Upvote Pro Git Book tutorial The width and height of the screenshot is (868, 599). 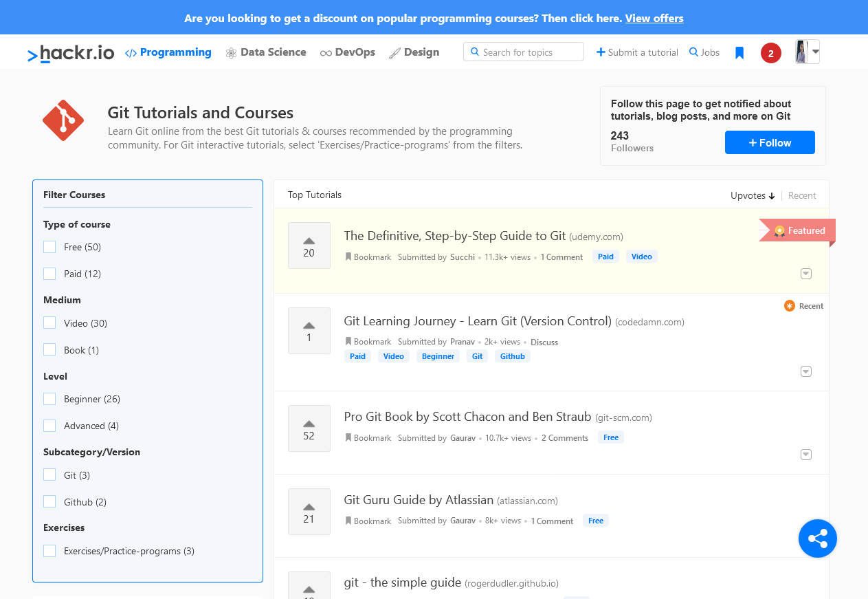[309, 428]
